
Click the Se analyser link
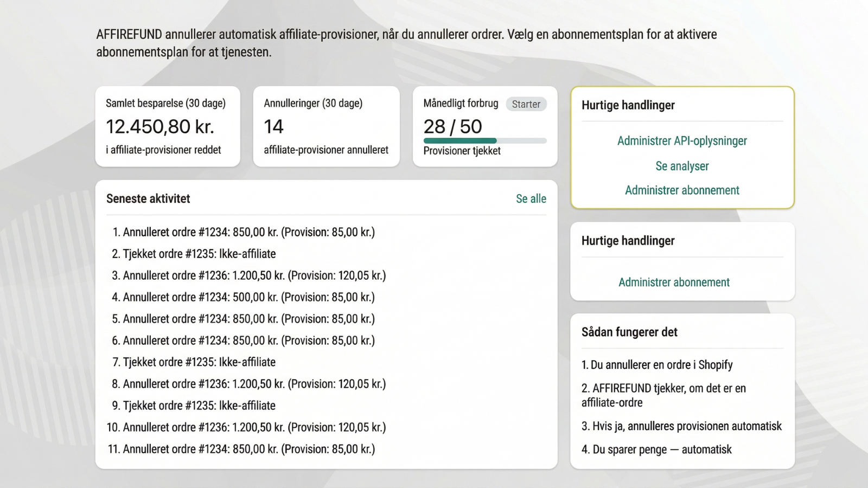[x=682, y=166]
